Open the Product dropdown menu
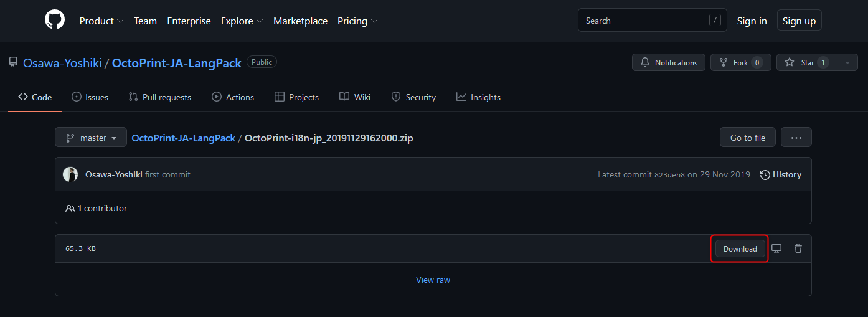Screen dimensions: 868x317 click(x=101, y=21)
